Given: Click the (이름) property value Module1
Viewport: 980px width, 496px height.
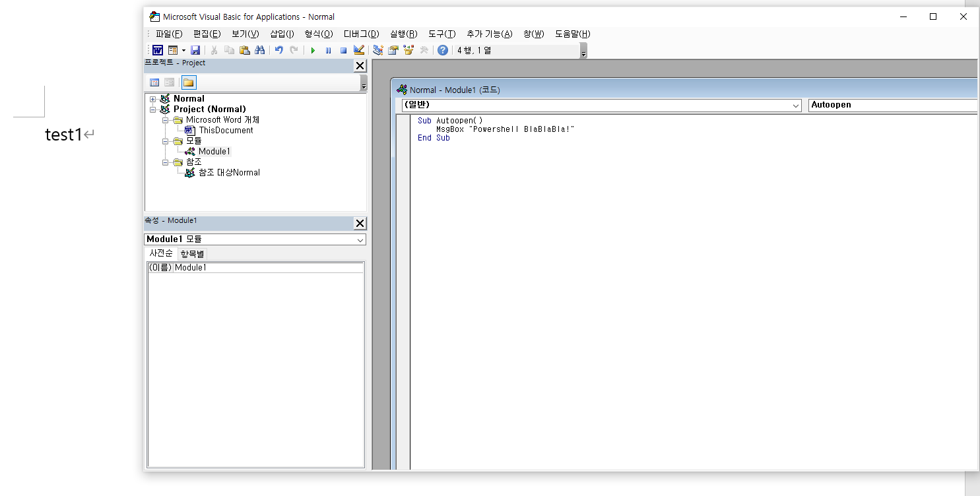Looking at the screenshot, I should click(x=268, y=268).
